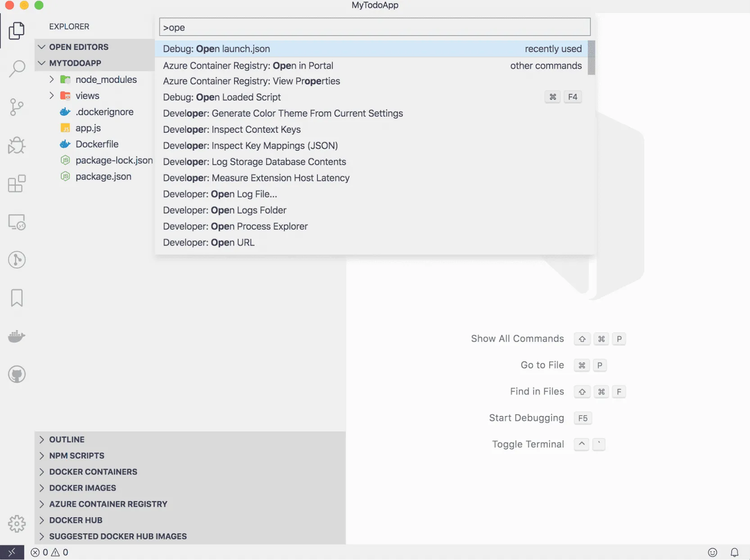Viewport: 750px width, 560px height.
Task: Open the notifications bell icon
Action: (x=734, y=552)
